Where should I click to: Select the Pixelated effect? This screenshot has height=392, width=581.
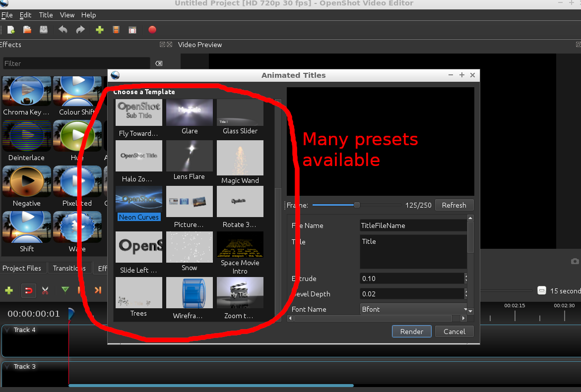point(77,187)
